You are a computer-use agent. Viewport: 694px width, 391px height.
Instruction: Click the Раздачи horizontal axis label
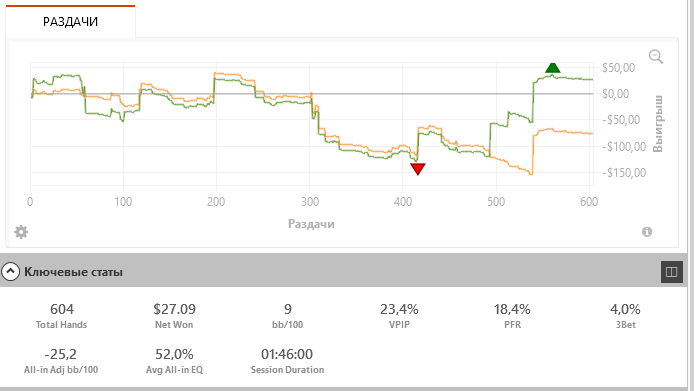pos(311,224)
